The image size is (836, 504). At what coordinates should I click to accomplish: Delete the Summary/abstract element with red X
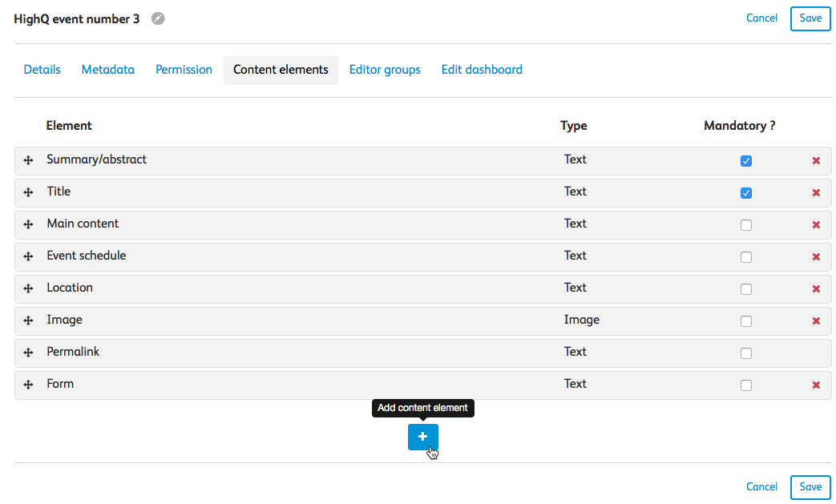816,161
